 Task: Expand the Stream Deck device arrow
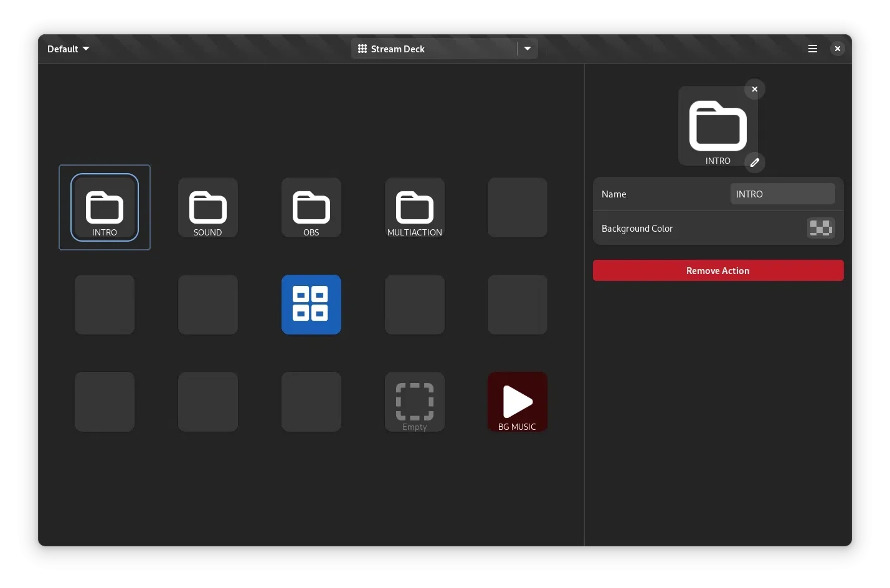point(528,49)
